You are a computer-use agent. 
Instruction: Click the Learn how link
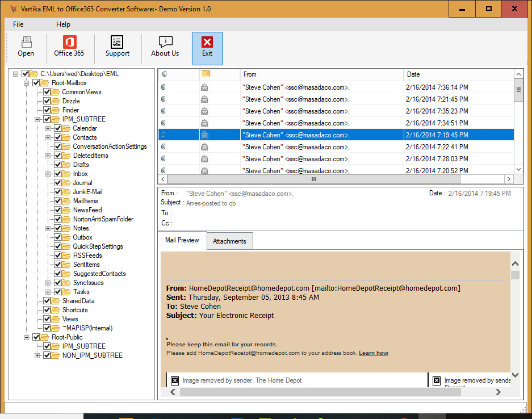pos(374,353)
